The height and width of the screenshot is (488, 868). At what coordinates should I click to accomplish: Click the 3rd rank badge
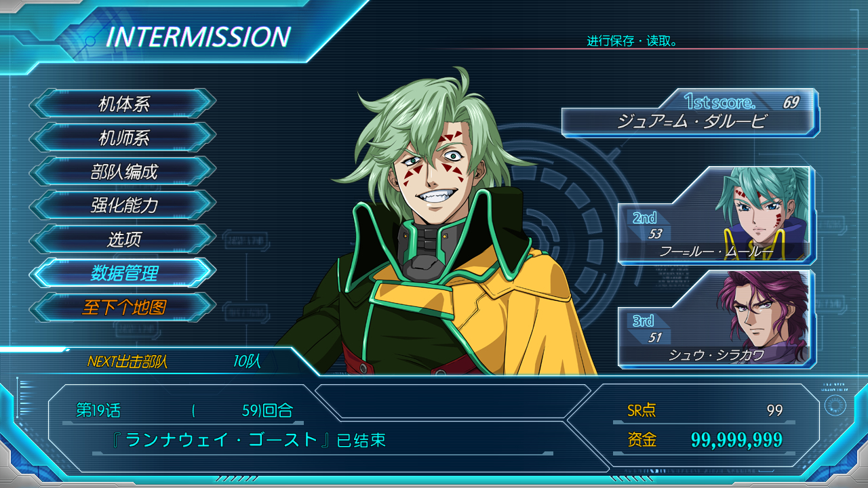point(643,321)
